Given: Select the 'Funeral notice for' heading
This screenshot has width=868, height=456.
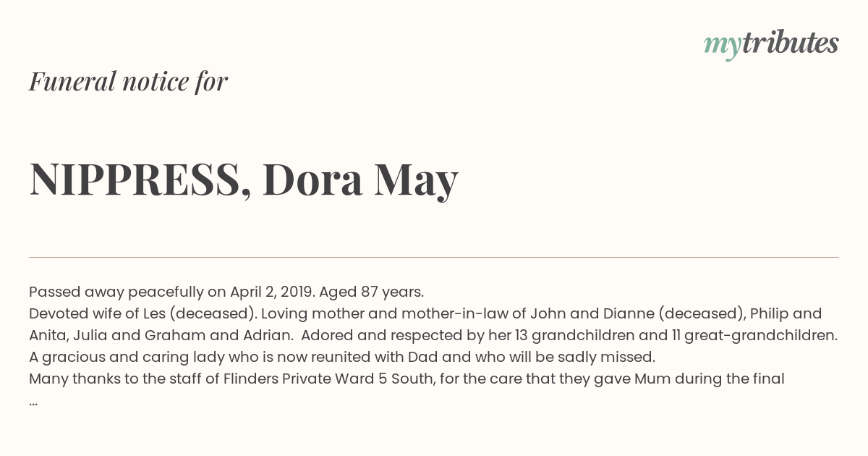Looking at the screenshot, I should pos(128,82).
